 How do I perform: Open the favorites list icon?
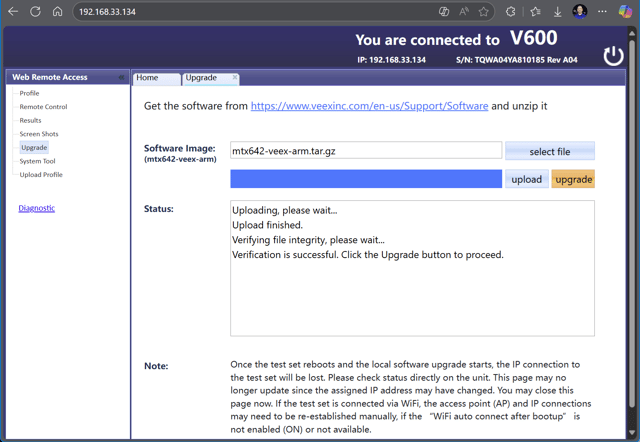pyautogui.click(x=536, y=11)
